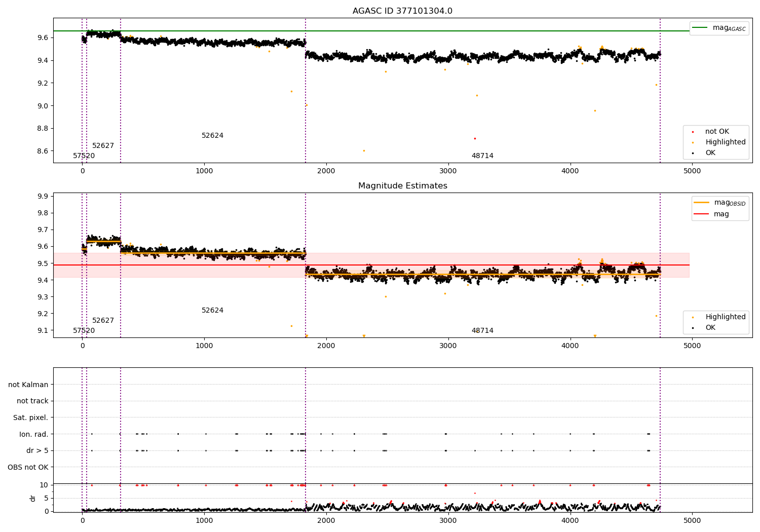Image resolution: width=760 pixels, height=532 pixels.
Task: Click x-axis tick 1000 under the top panel
Action: coord(204,171)
